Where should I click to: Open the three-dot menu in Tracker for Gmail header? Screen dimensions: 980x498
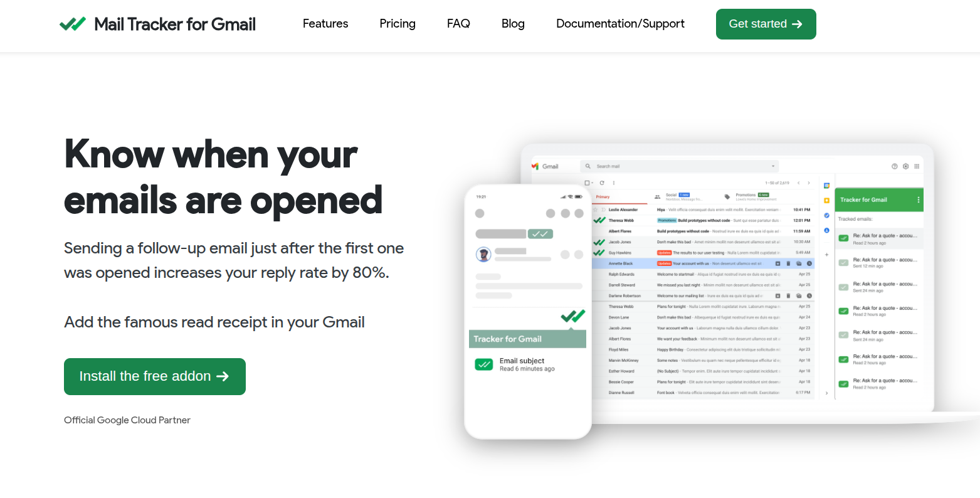point(919,200)
